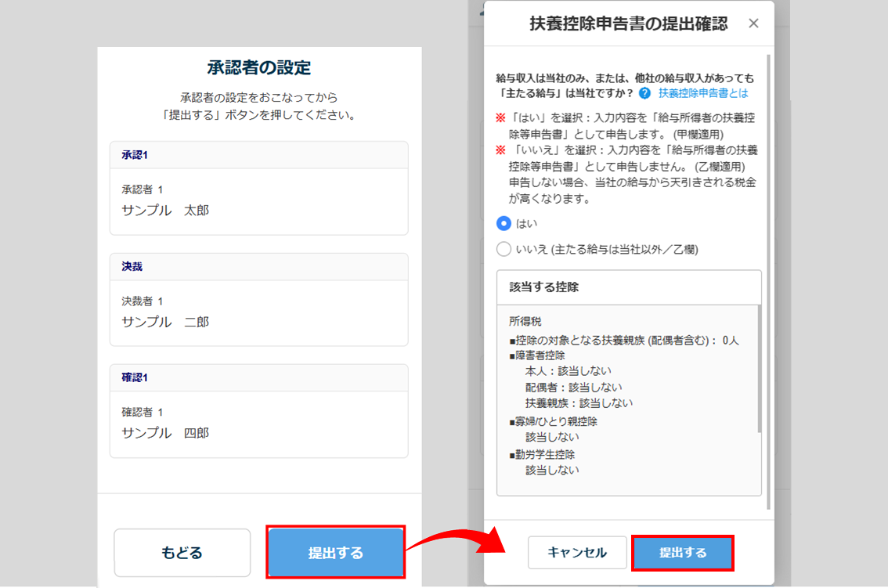Click the 扶養控除申告書の提出確認 dialog title
888x588 pixels.
[x=628, y=24]
